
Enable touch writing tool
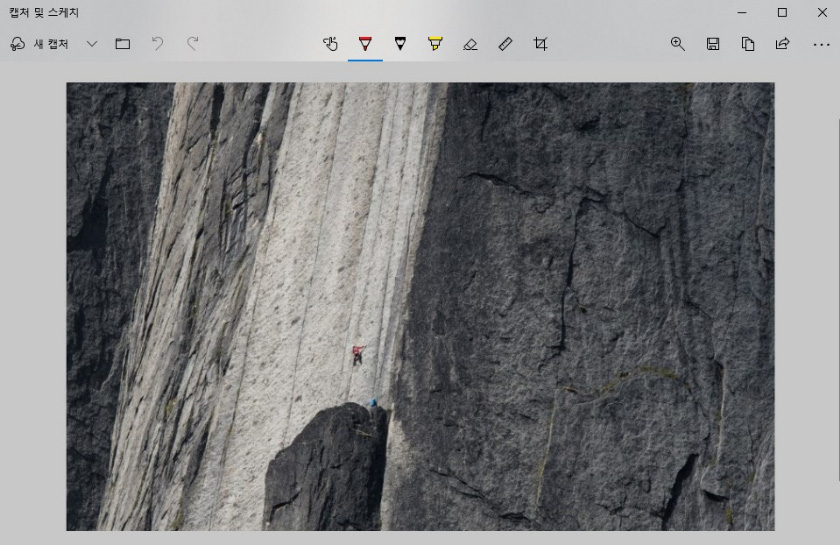[330, 44]
